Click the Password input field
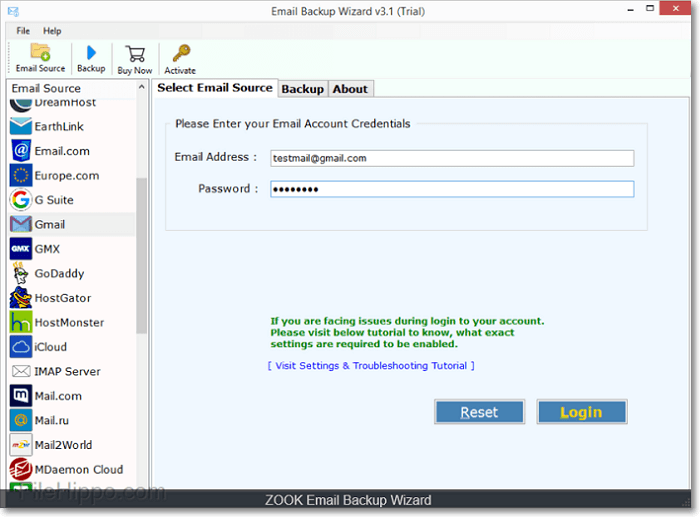This screenshot has height=517, width=700. click(x=452, y=189)
